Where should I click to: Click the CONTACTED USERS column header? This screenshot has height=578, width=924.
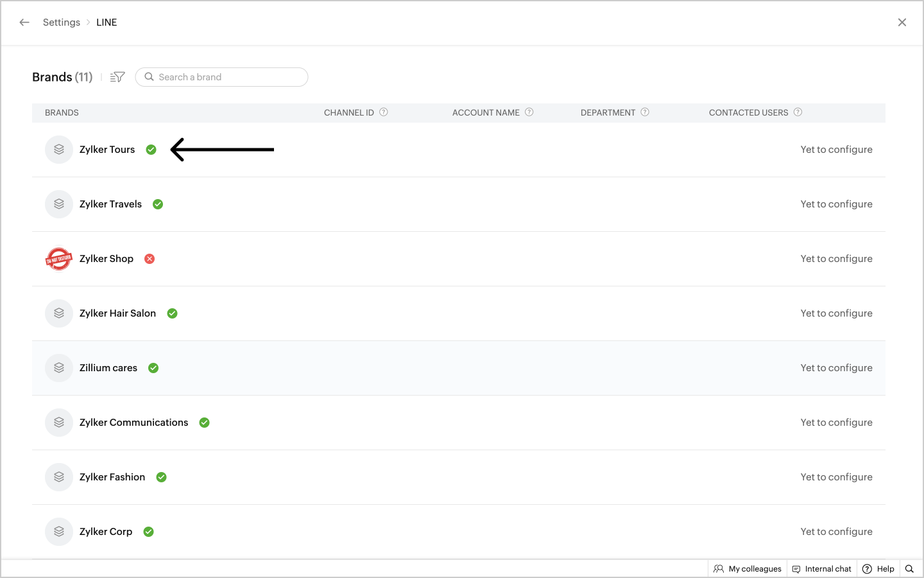pyautogui.click(x=748, y=112)
